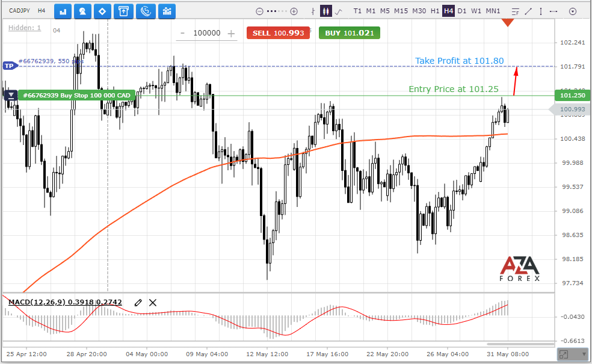Open the blue upload-arrow deposit button

pyautogui.click(x=123, y=11)
